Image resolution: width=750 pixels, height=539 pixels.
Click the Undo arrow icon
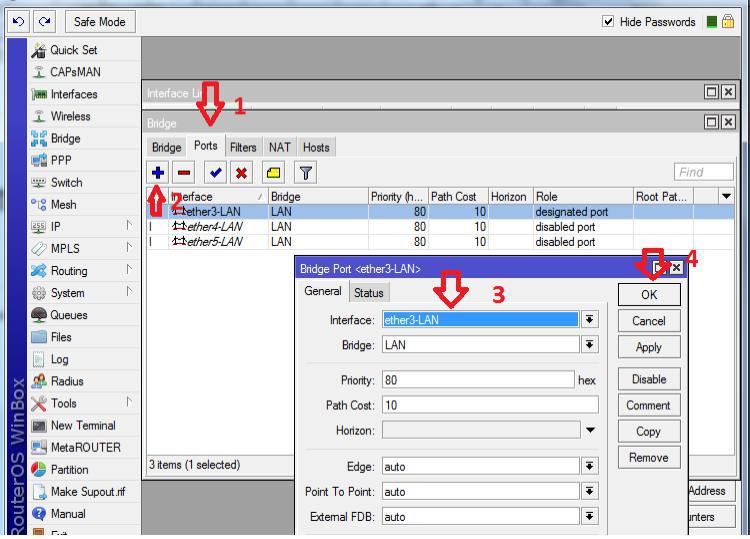tap(19, 22)
